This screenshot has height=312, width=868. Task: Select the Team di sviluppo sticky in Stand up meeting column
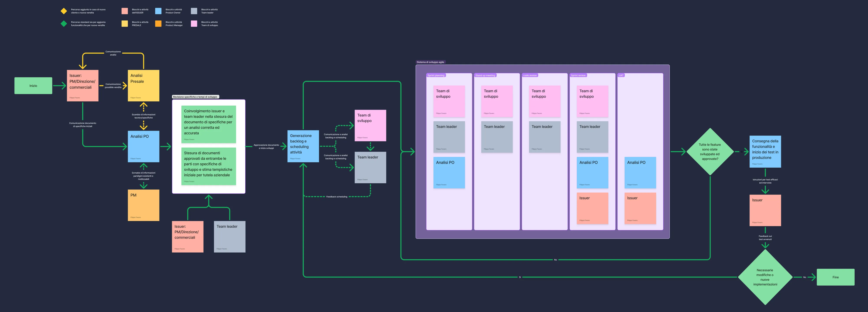(497, 101)
